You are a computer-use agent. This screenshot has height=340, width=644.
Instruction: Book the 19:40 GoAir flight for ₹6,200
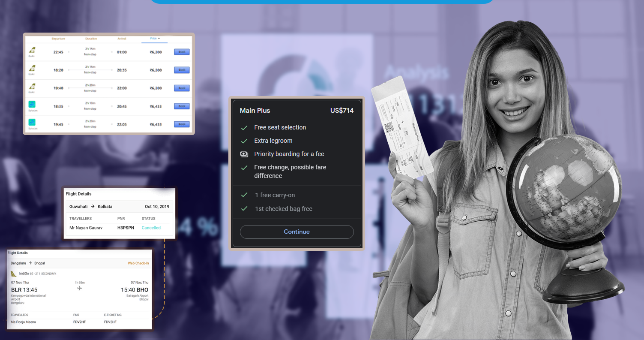[x=181, y=88]
